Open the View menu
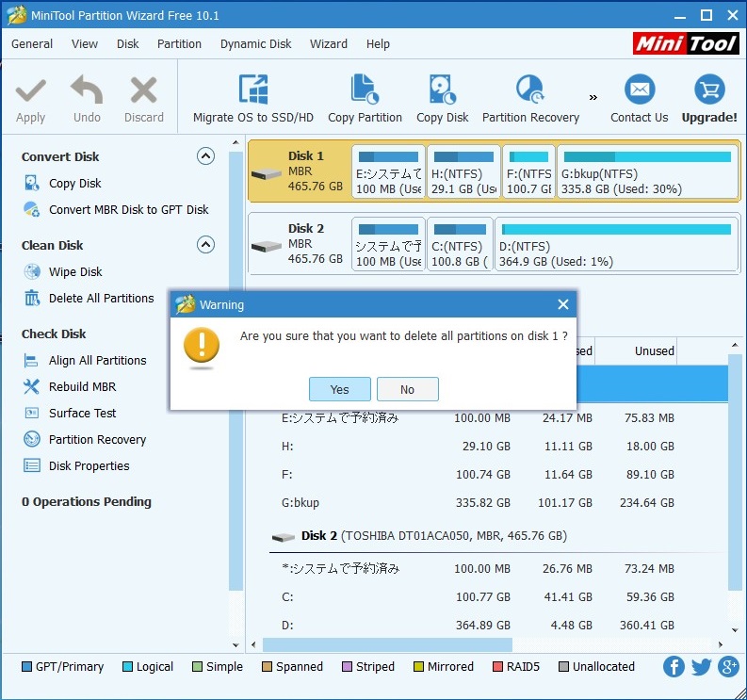The image size is (747, 700). 85,44
